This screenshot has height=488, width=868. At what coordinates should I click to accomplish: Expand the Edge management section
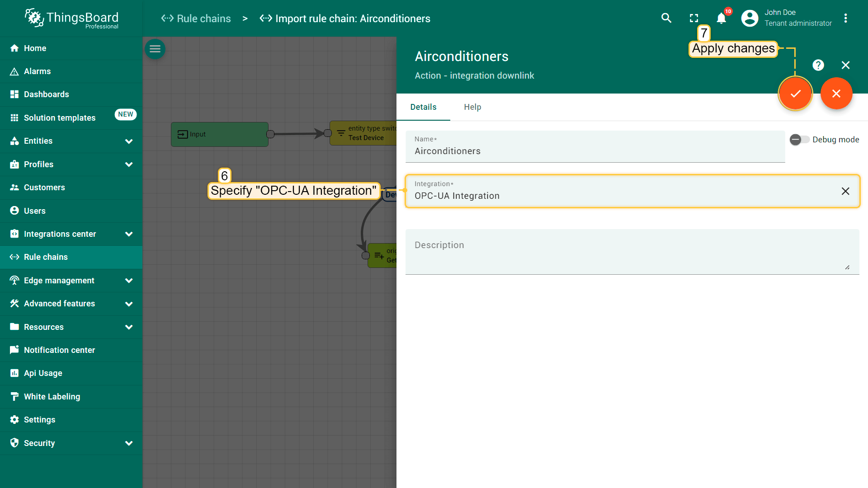(x=129, y=281)
